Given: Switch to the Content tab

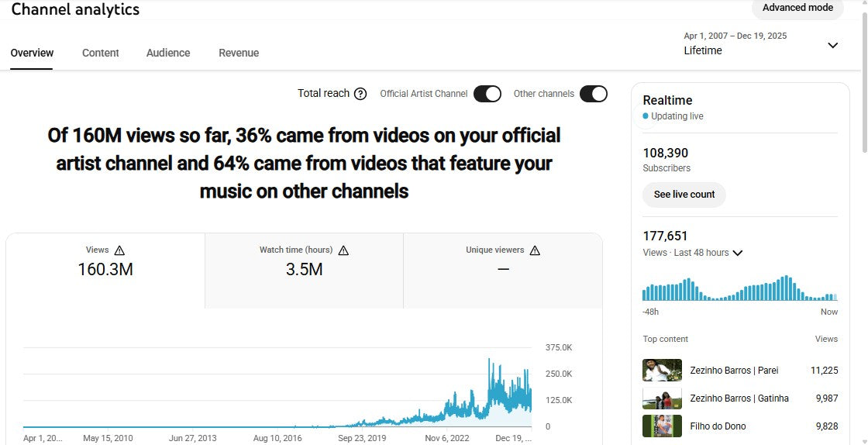Looking at the screenshot, I should point(101,53).
